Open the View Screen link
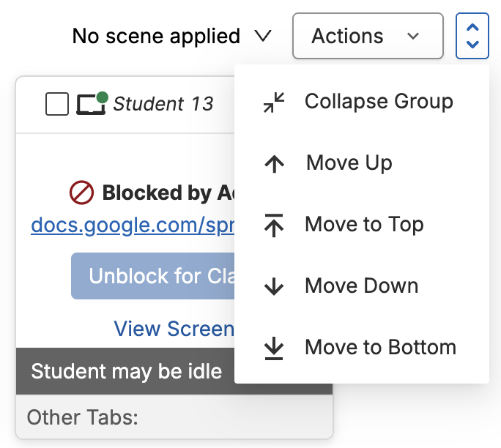Viewport: 501px width, 448px height. (x=174, y=328)
